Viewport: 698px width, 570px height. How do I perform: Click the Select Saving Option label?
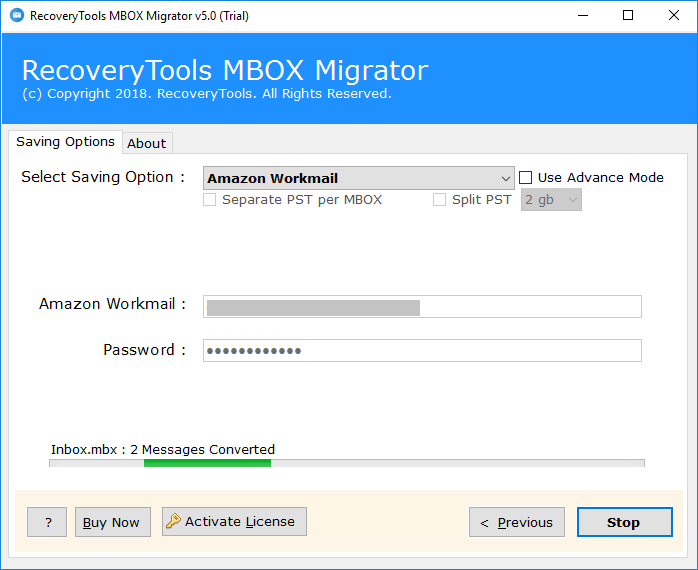(x=103, y=177)
